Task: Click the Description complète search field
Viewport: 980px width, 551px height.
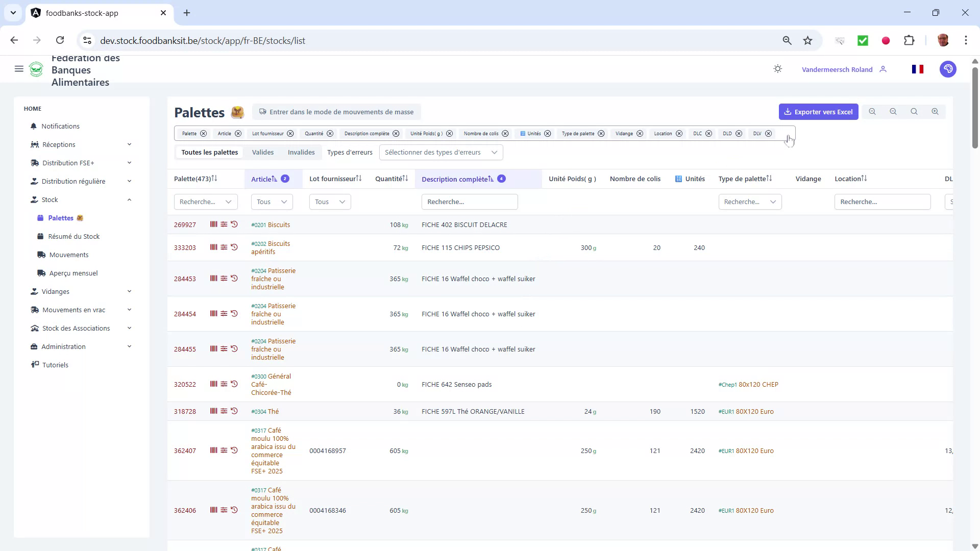Action: (x=469, y=202)
